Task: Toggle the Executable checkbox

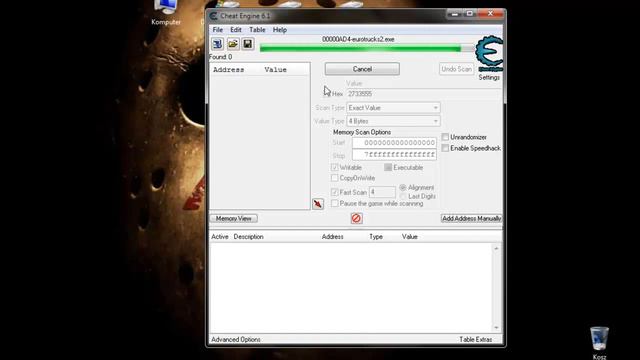Action: pyautogui.click(x=388, y=167)
